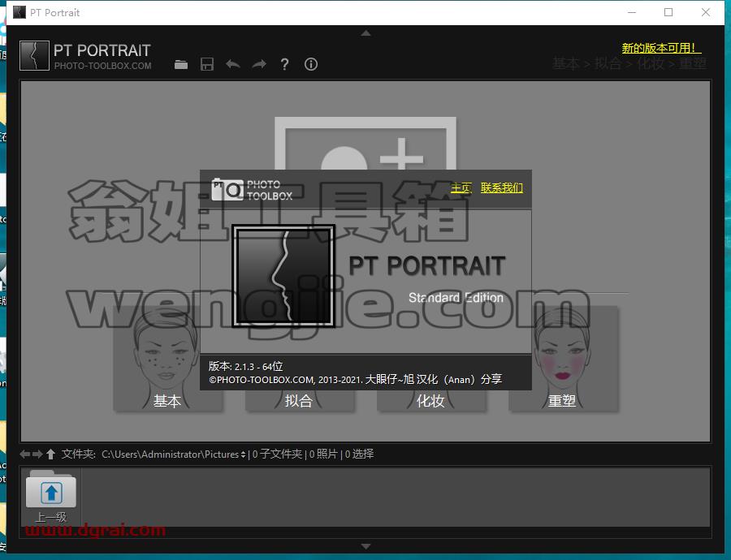Open the 主页 homepage link
This screenshot has width=731, height=560.
[461, 187]
